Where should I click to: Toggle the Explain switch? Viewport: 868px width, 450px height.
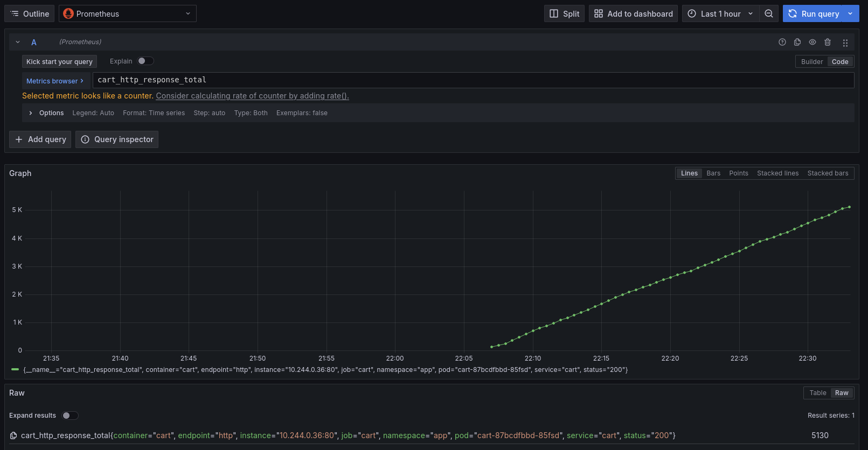coord(145,61)
